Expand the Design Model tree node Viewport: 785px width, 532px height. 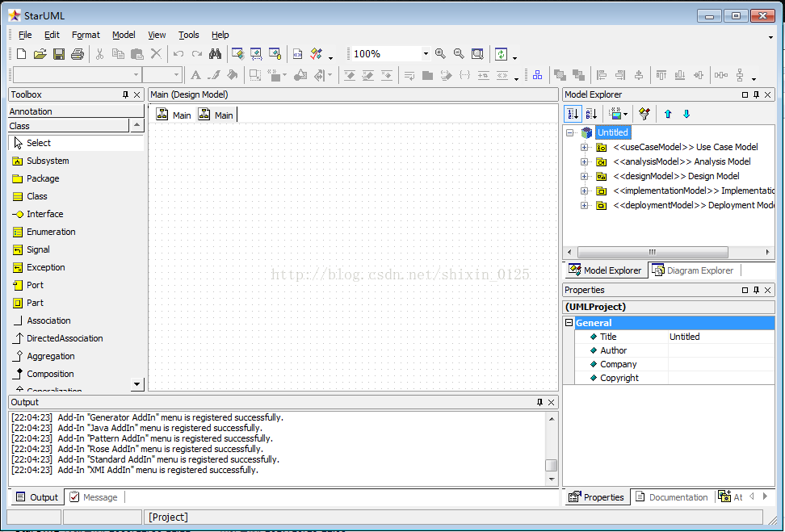pos(584,176)
